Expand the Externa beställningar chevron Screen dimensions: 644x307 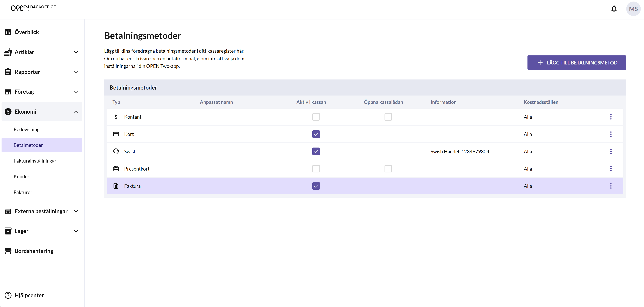(x=76, y=211)
